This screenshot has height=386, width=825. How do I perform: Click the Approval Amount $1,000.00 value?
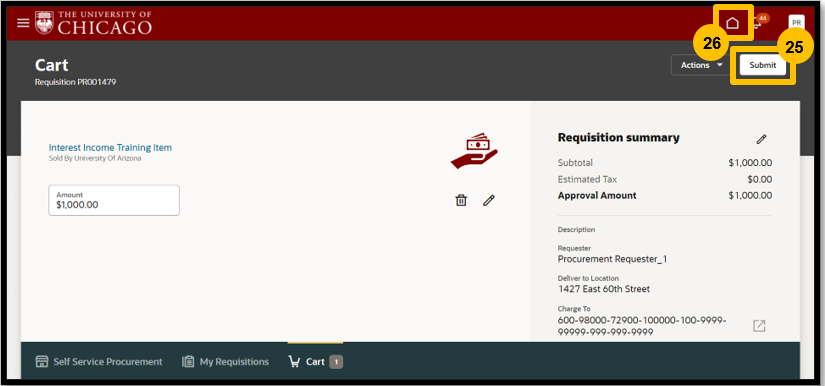click(x=750, y=196)
